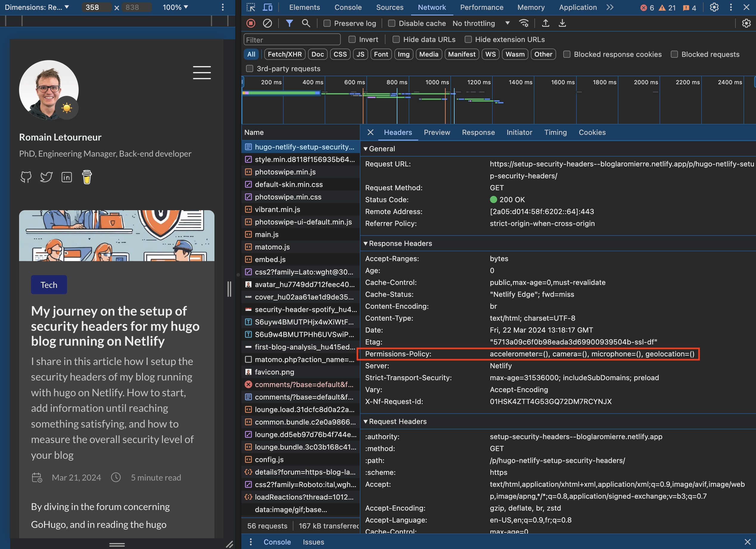Collapse the Response Headers section
Viewport: 756px width, 549px height.
tap(398, 244)
